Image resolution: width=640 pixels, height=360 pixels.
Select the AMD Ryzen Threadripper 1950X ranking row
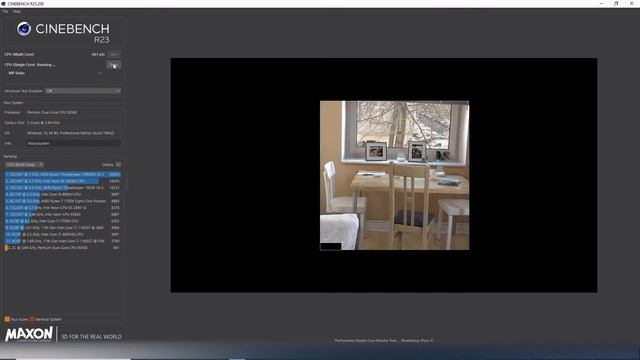tap(63, 188)
